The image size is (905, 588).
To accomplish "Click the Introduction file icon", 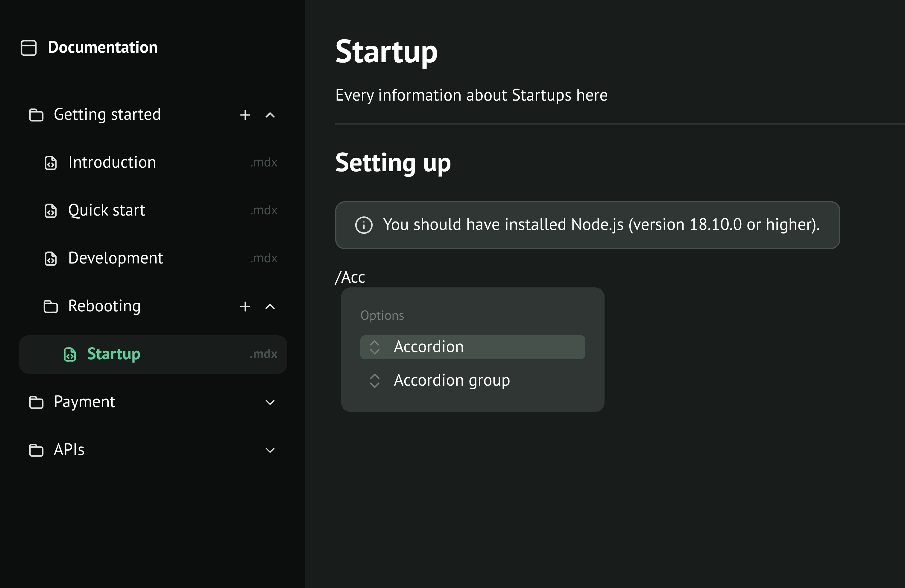I will 51,163.
